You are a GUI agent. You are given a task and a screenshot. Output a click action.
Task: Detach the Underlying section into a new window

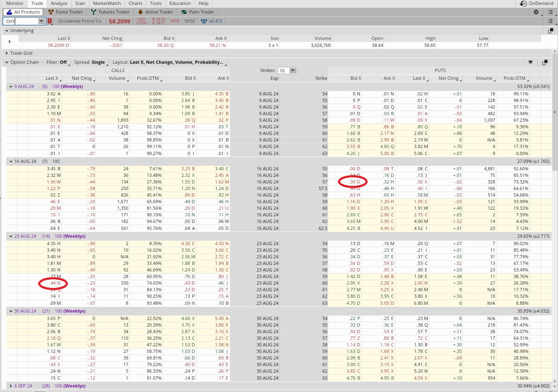550,30
